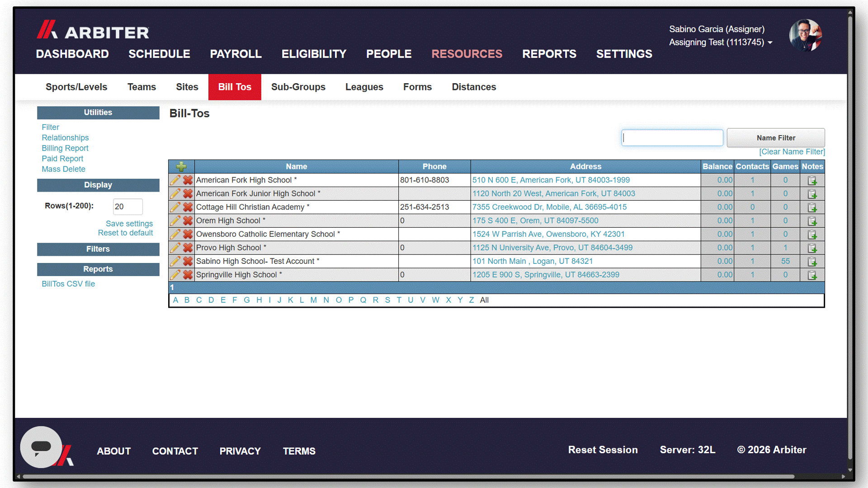Image resolution: width=868 pixels, height=488 pixels.
Task: Open the Paid Report link
Action: [x=62, y=159]
